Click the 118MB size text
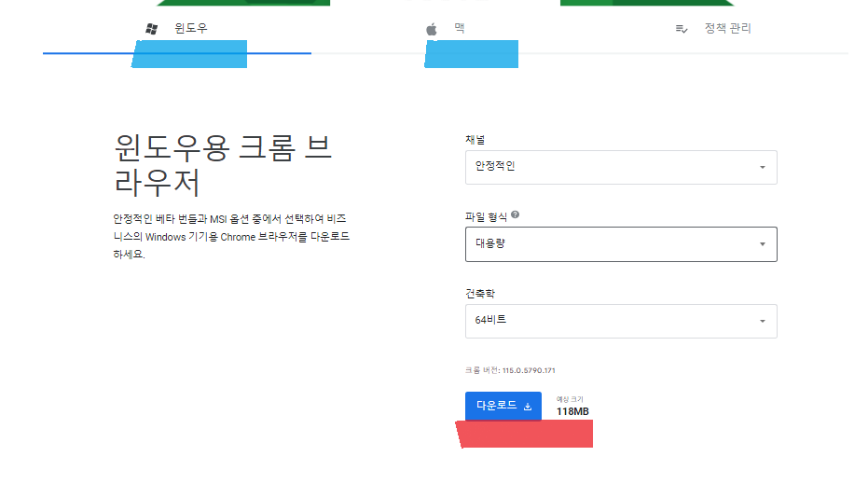This screenshot has height=484, width=868. click(x=572, y=411)
